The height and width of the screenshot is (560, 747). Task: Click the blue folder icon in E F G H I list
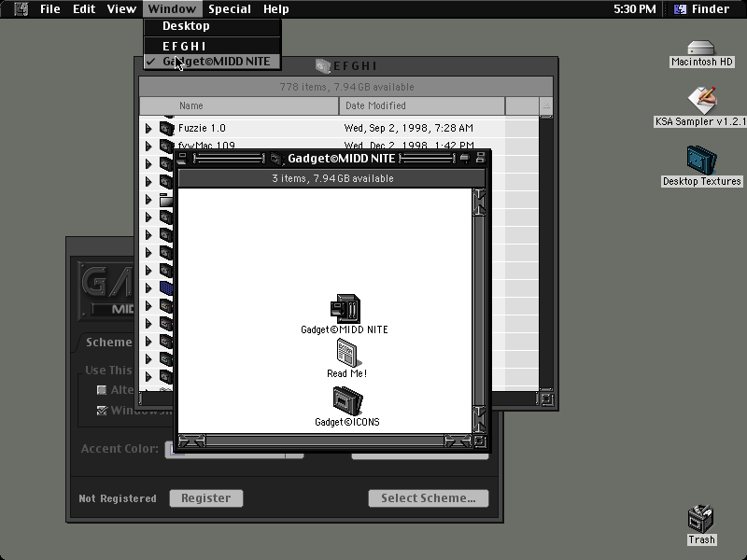point(166,287)
